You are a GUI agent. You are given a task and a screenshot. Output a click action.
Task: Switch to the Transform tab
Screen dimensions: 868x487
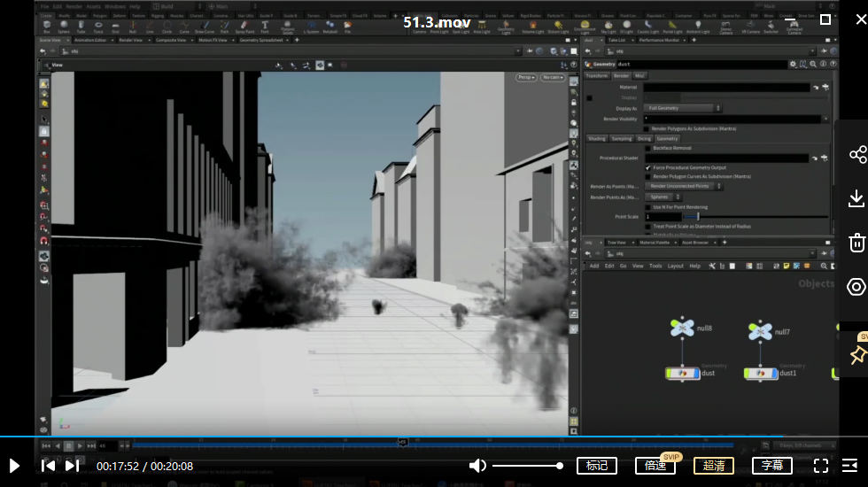tap(597, 76)
